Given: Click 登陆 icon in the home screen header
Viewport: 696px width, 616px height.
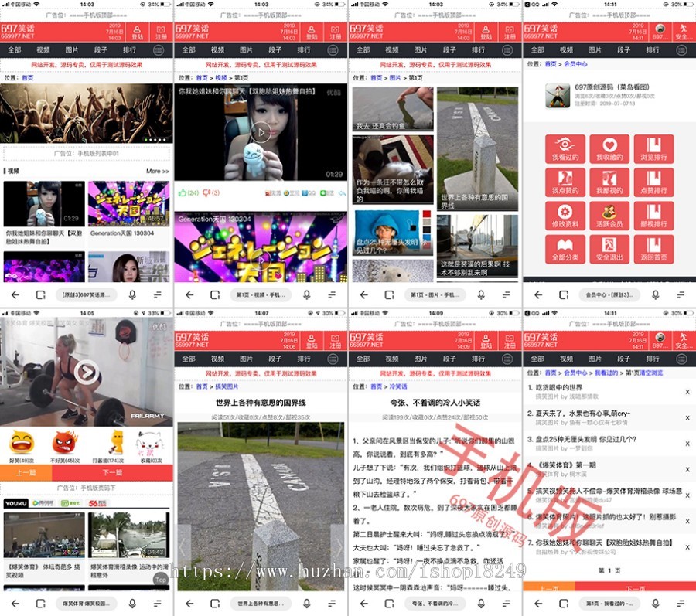Looking at the screenshot, I should [x=137, y=32].
